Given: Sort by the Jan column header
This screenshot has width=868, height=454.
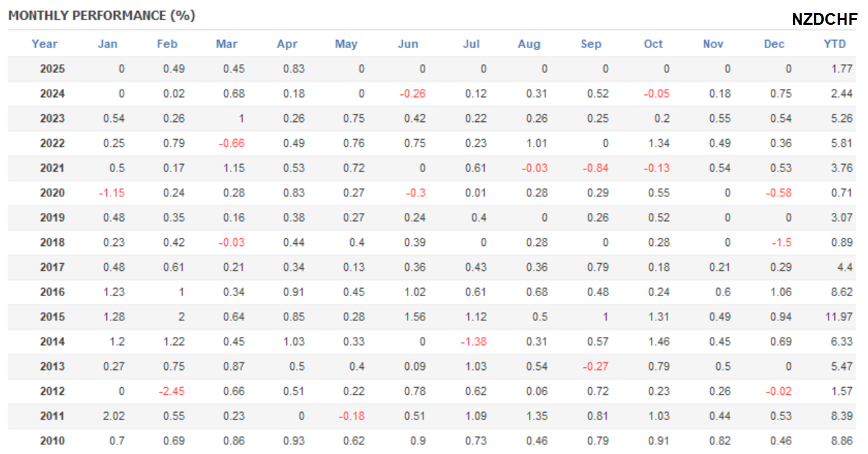Looking at the screenshot, I should pos(108,44).
